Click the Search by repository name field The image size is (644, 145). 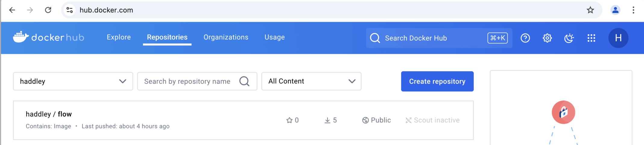[x=188, y=81]
